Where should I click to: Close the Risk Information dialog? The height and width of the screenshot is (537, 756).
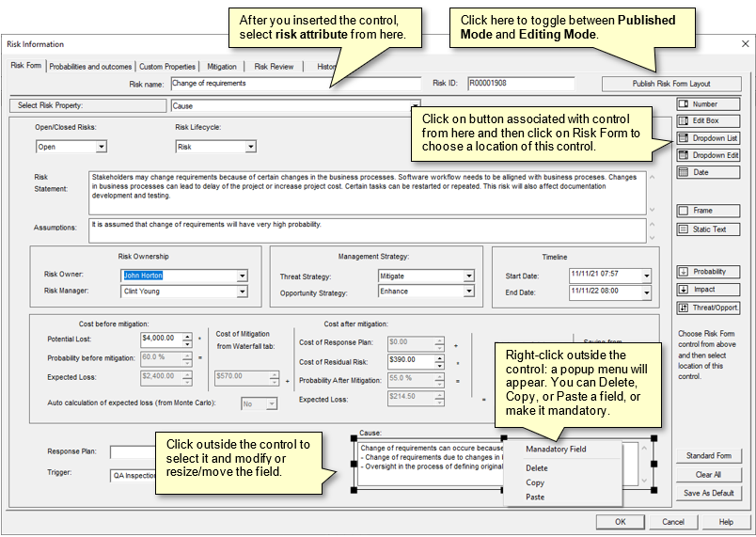click(x=745, y=44)
